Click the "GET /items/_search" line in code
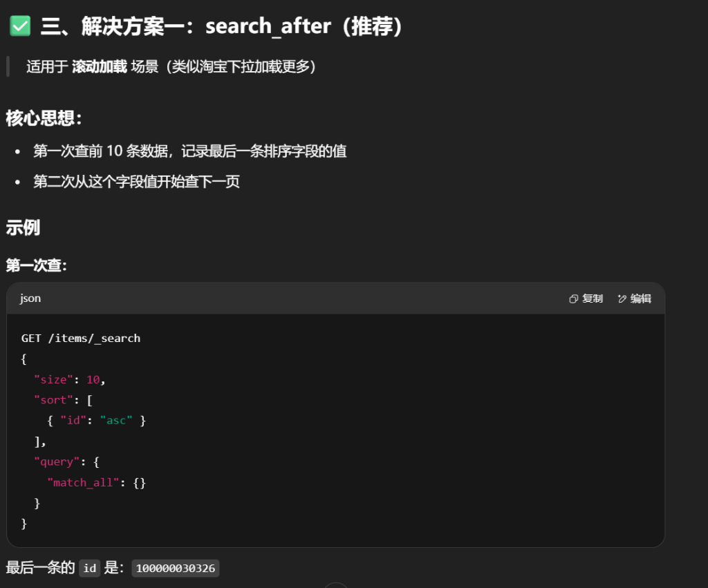 click(81, 338)
